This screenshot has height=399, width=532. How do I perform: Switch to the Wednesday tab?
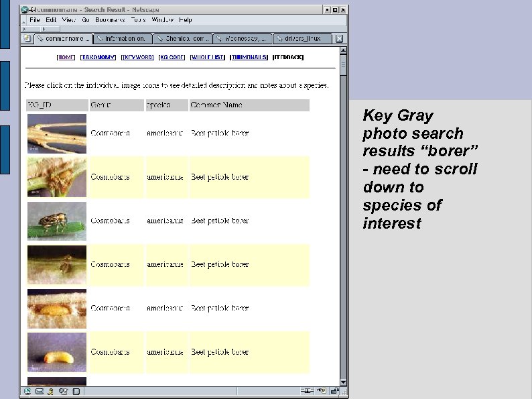coord(243,39)
